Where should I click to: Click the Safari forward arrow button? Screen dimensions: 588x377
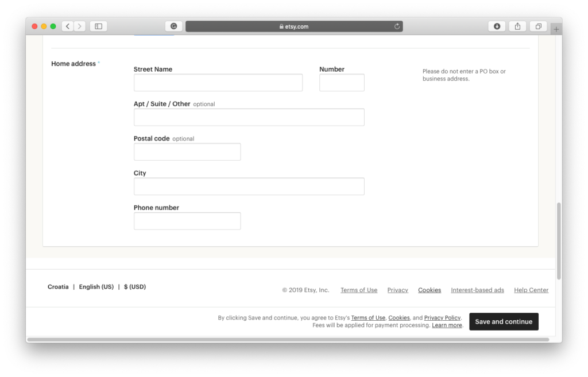(x=80, y=26)
